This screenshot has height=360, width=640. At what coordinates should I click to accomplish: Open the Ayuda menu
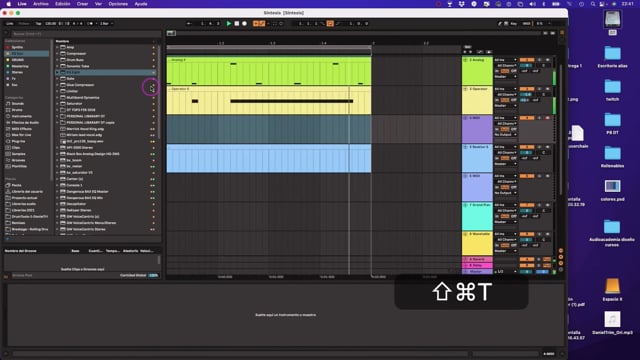click(141, 4)
